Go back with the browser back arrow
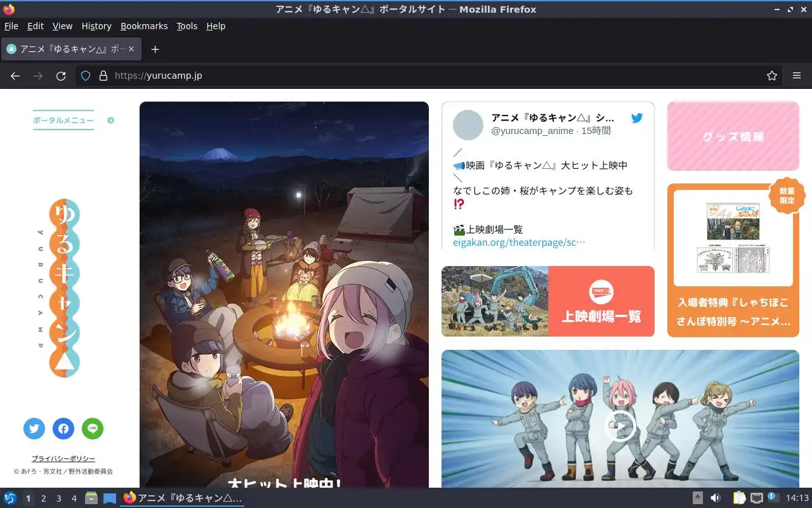Screen dimensions: 812x508 tap(15, 76)
